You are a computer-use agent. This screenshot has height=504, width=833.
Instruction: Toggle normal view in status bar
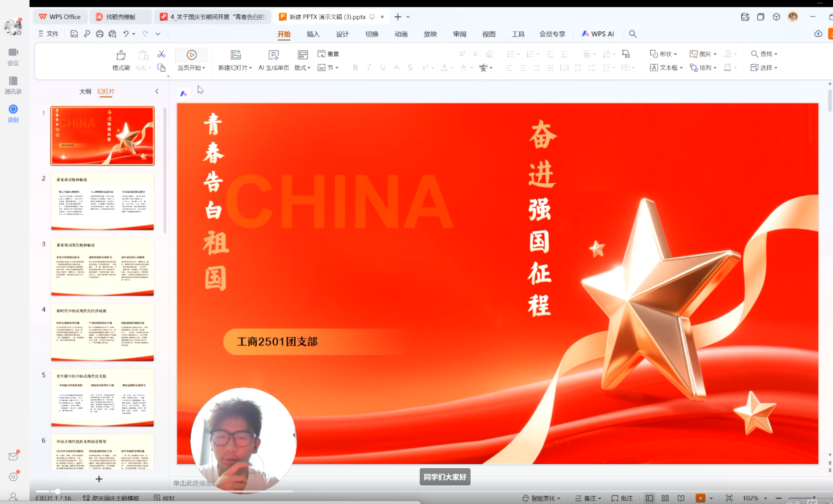tap(650, 498)
